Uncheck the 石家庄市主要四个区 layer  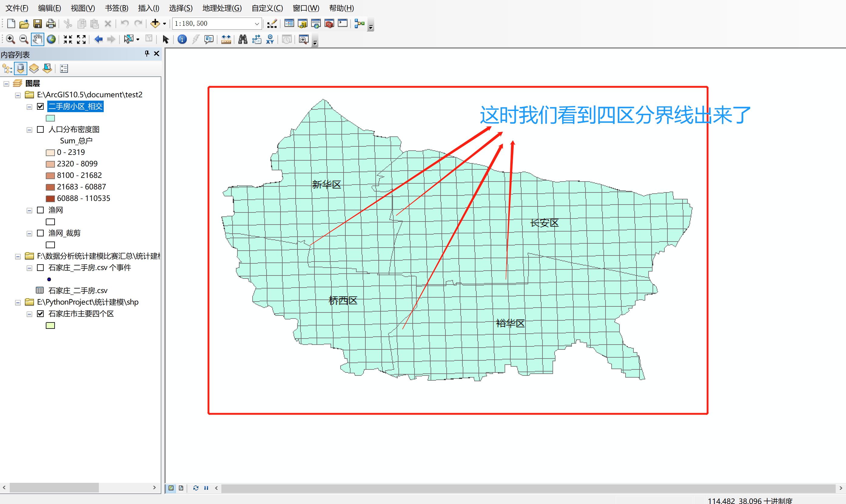pos(40,313)
